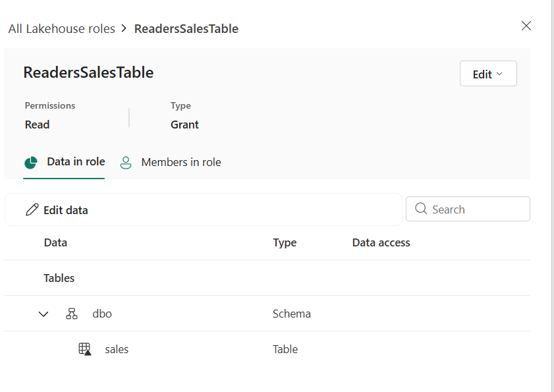This screenshot has width=554, height=392.
Task: Click the pencil icon beside Edit data
Action: (x=32, y=210)
